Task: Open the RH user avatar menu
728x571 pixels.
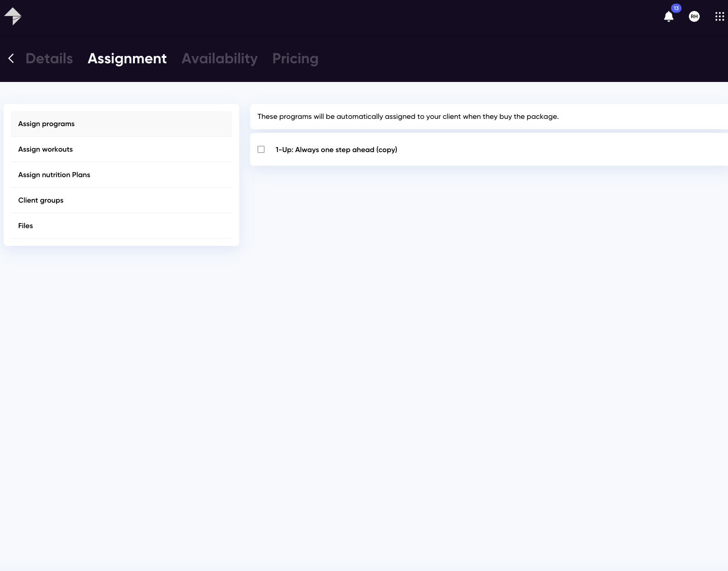Action: click(x=694, y=16)
